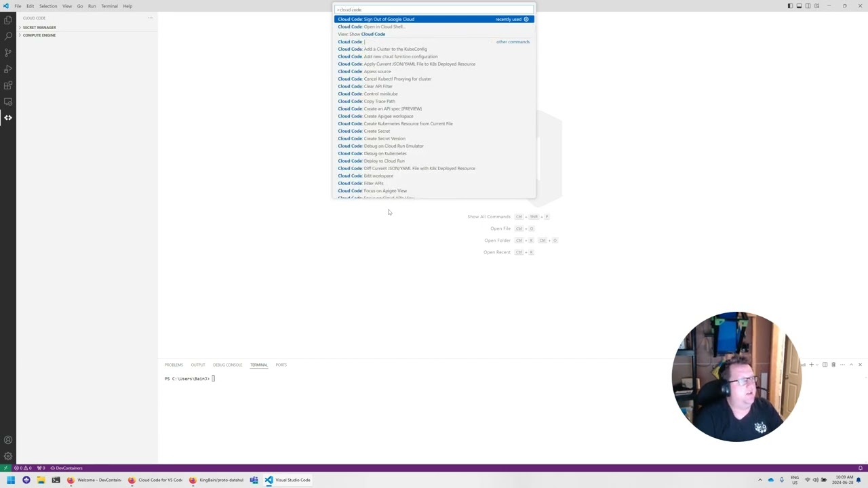Maximize the terminal panel size
868x488 pixels.
(851, 365)
